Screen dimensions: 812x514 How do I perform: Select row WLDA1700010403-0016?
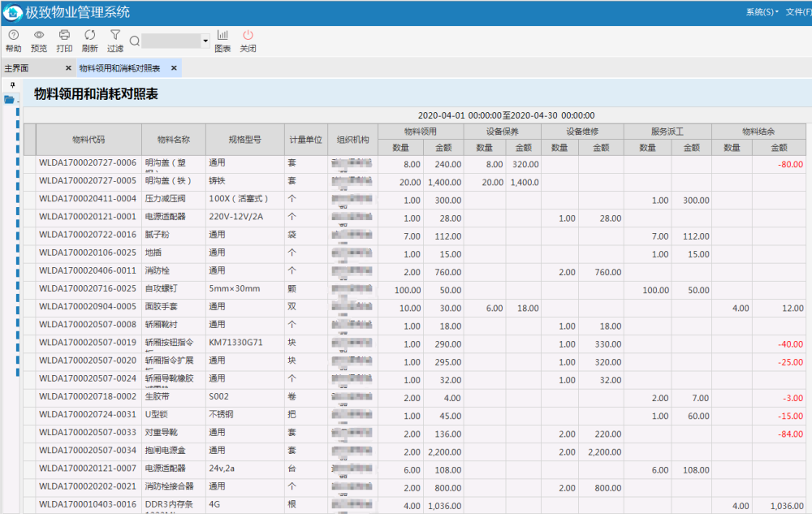(x=415, y=505)
